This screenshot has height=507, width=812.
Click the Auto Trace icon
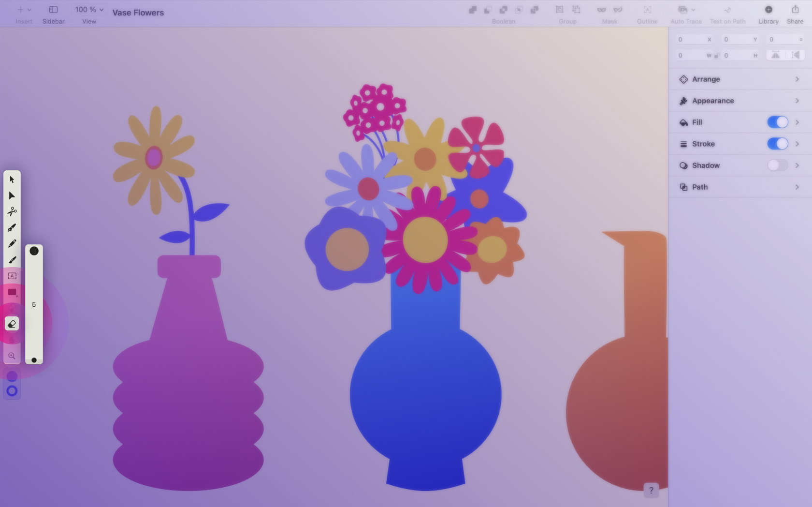(682, 10)
